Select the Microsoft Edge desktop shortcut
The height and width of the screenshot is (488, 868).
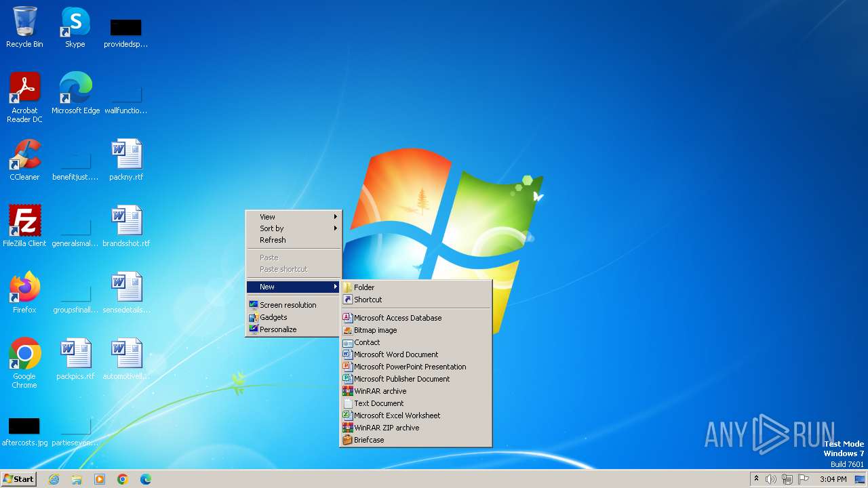point(75,94)
